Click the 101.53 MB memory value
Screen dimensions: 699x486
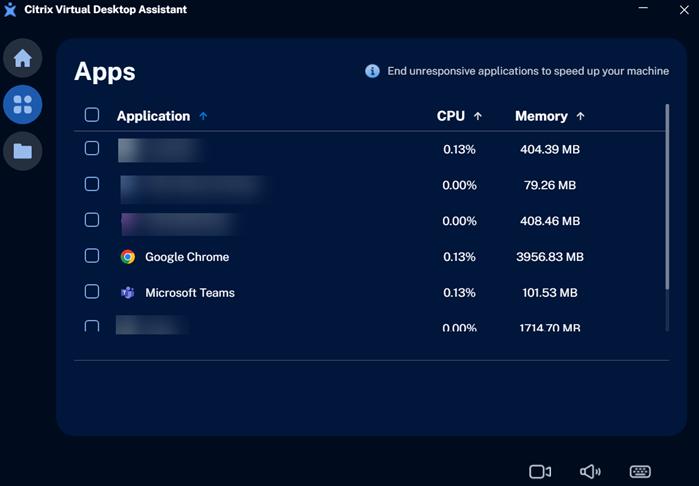click(550, 293)
